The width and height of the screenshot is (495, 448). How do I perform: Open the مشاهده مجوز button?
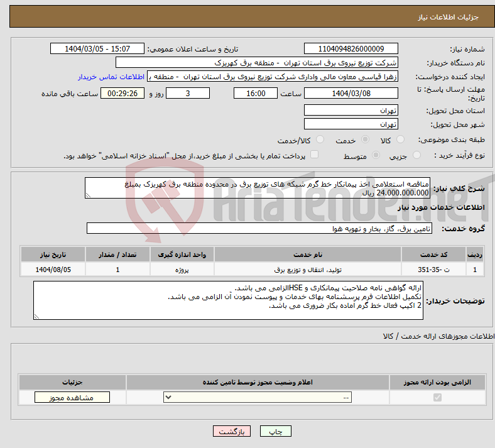tap(72, 397)
